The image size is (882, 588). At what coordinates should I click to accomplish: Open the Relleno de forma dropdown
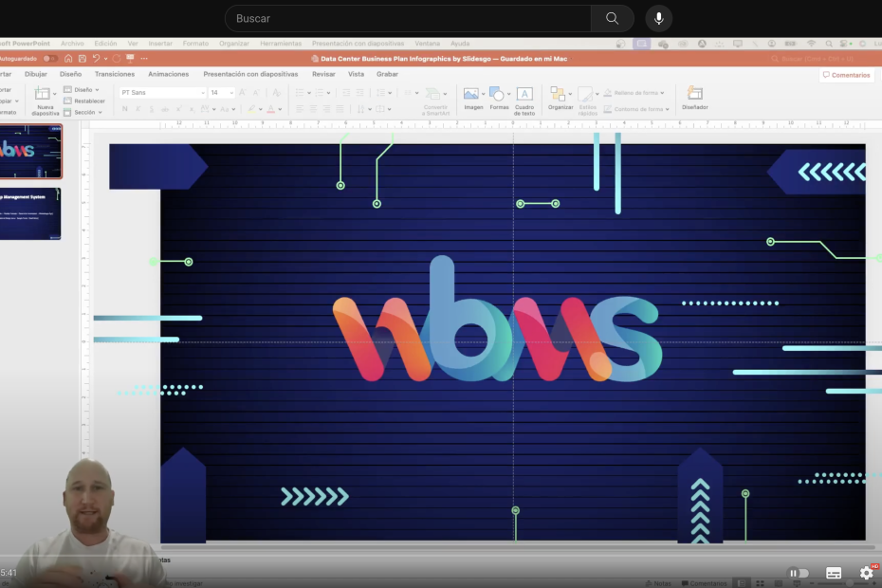634,93
